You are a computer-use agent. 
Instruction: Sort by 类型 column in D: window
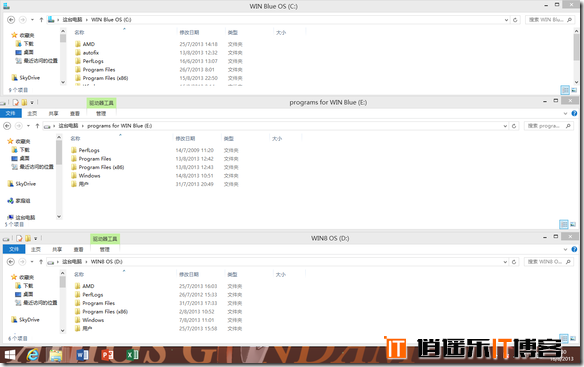tap(232, 275)
